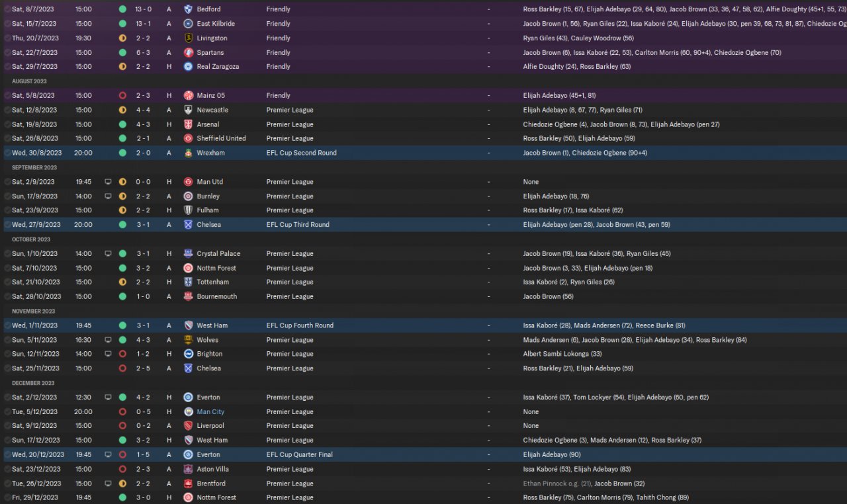847x504 pixels.
Task: Click the red loss indicator on Man City row
Action: point(122,412)
